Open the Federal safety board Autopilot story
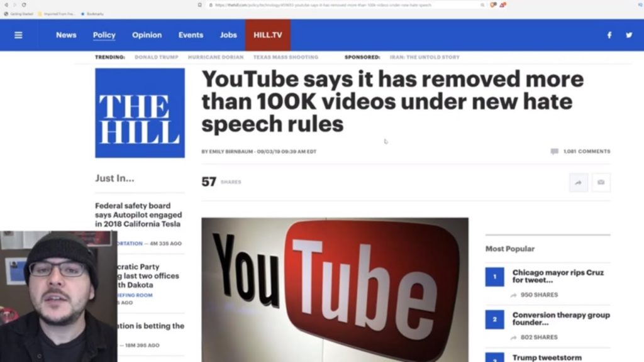This screenshot has width=644, height=362. click(138, 215)
